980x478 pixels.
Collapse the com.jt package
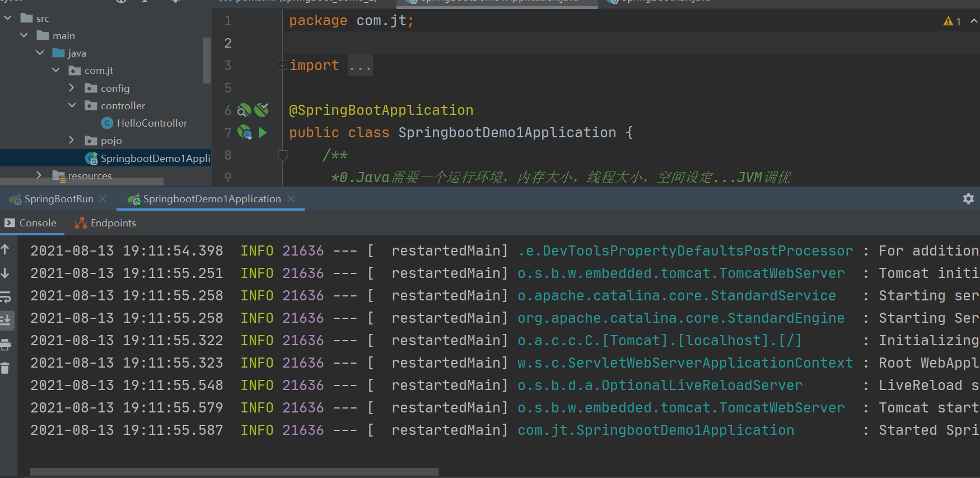(56, 70)
